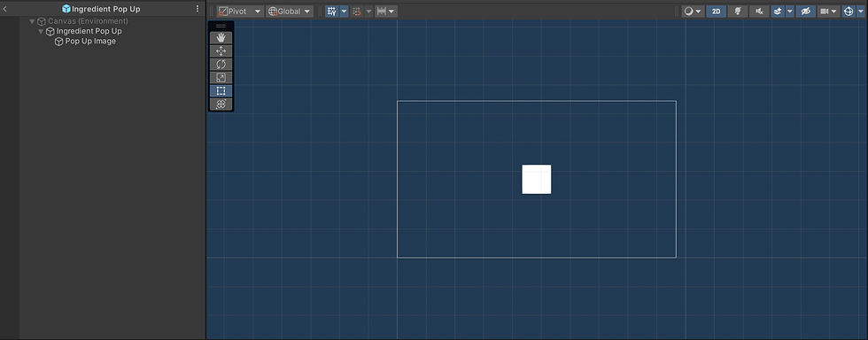
Task: Select the Hand view tool
Action: [x=221, y=38]
